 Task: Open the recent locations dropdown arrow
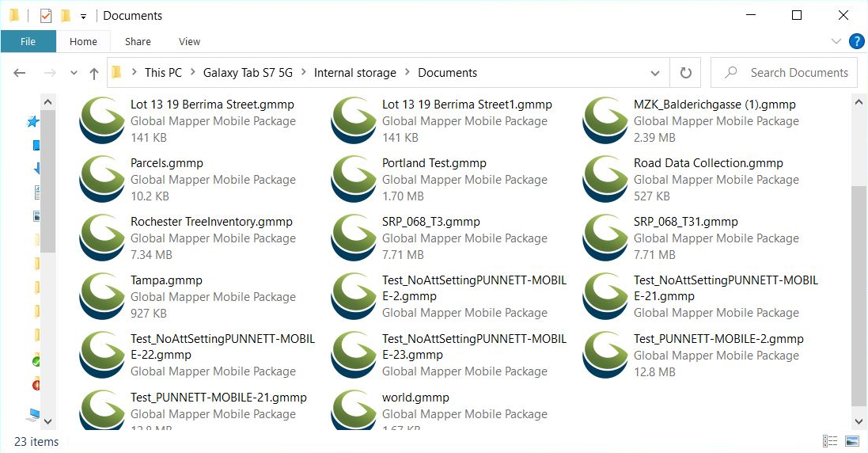click(74, 73)
